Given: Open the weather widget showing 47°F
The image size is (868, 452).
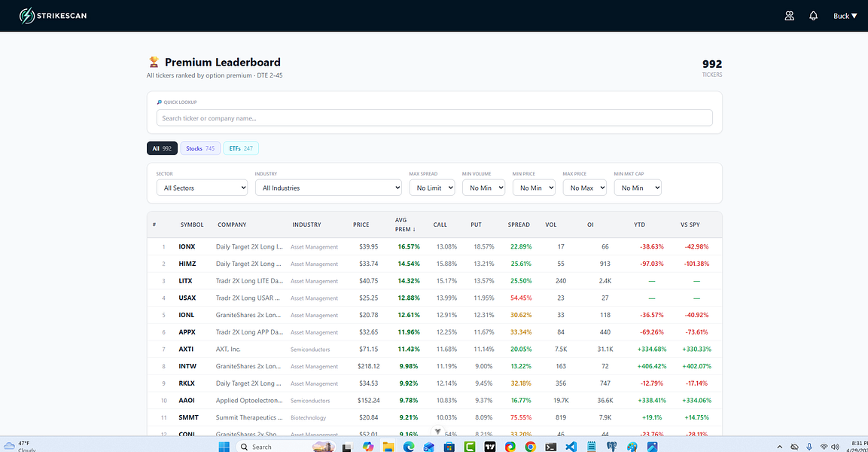Looking at the screenshot, I should (x=20, y=447).
